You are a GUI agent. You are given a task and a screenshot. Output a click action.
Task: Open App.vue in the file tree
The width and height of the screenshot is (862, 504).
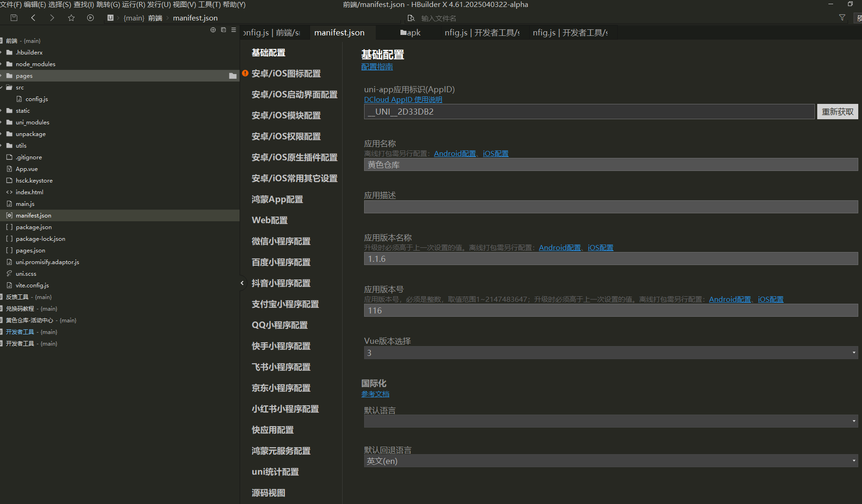27,169
